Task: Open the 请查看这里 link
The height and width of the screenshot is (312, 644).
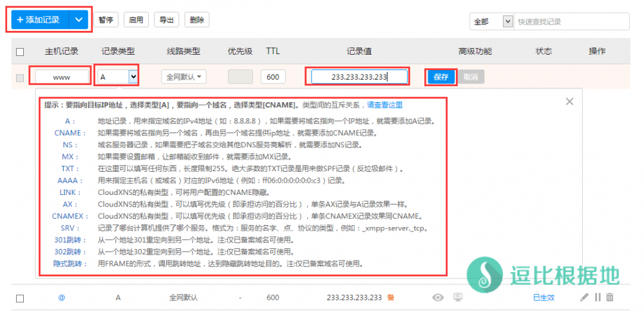Action: [384, 105]
